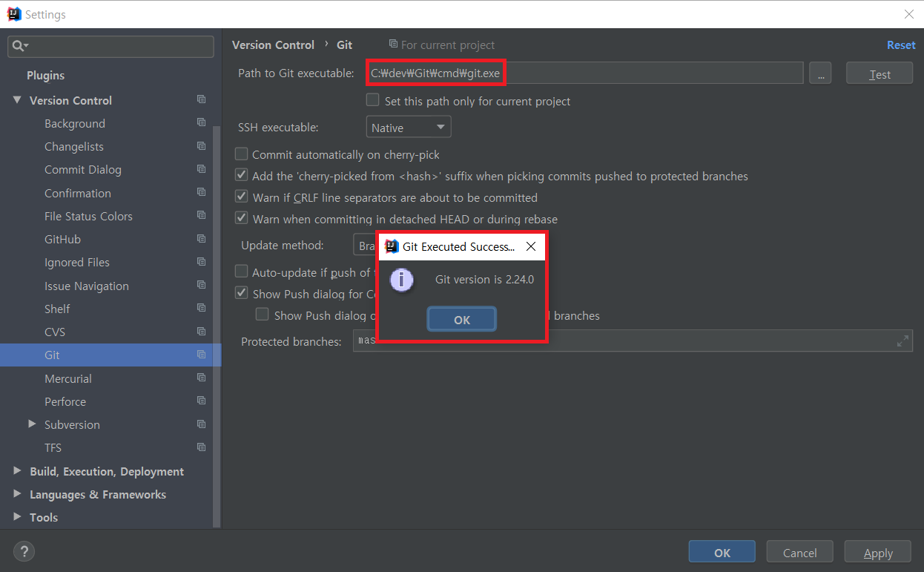
Task: Select TFS in settings tree
Action: point(53,448)
